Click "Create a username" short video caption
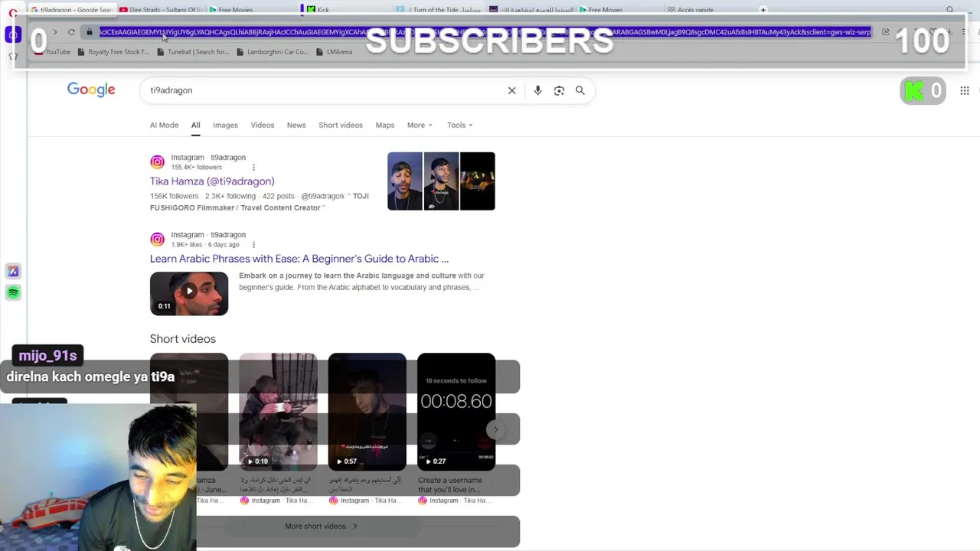The height and width of the screenshot is (551, 980). coord(450,484)
